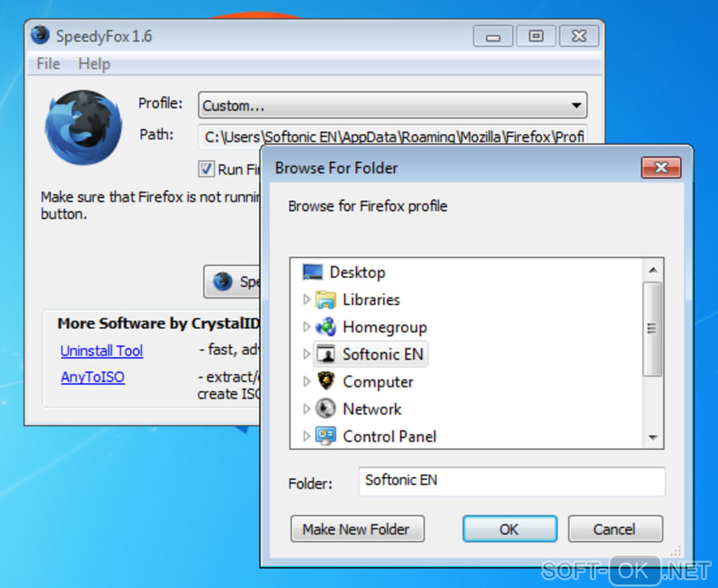
Task: Click the scroll up arrow in folder tree
Action: point(653,270)
